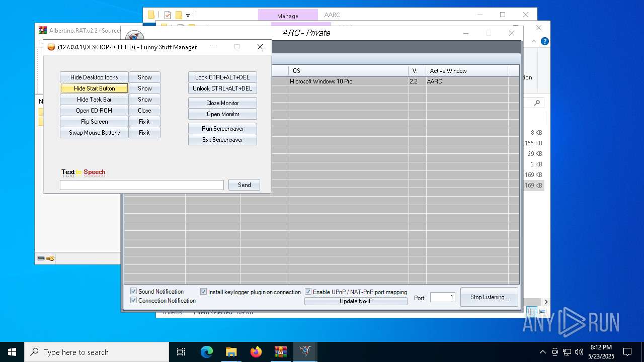Close the Funny Stuff Manager window
The image size is (644, 362).
click(260, 47)
